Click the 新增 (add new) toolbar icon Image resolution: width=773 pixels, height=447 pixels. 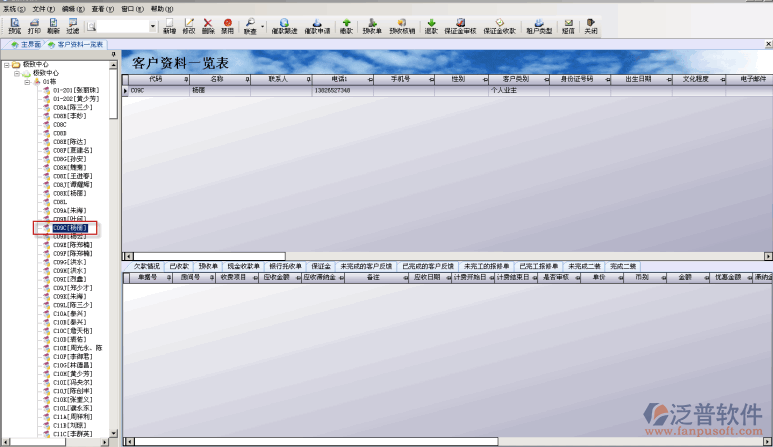[x=169, y=23]
